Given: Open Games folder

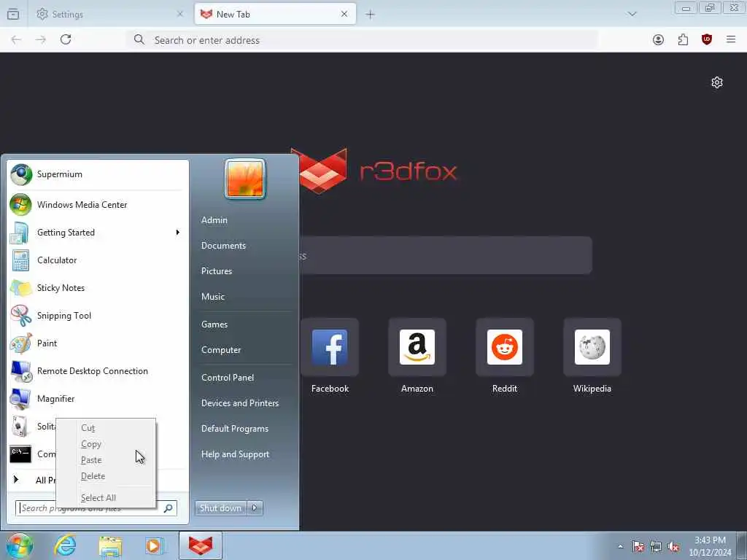Looking at the screenshot, I should (214, 324).
